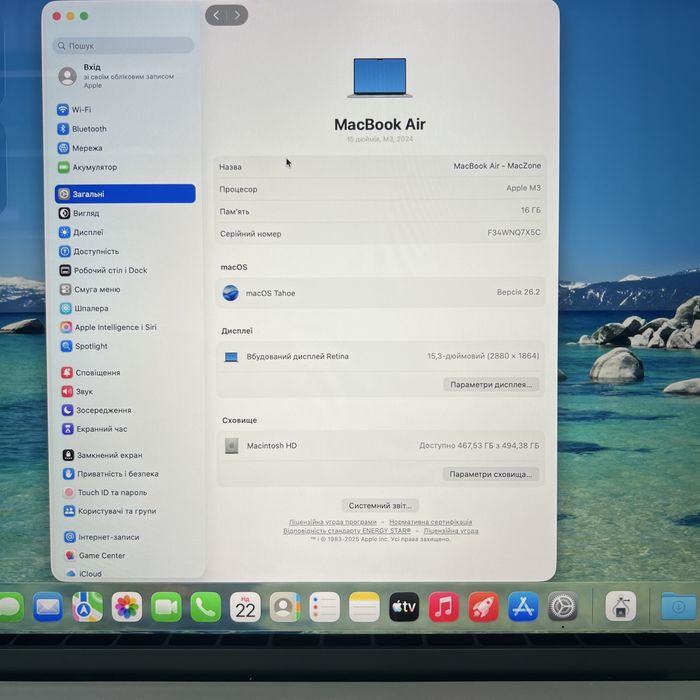
Task: Open Екранний час settings
Action: click(95, 429)
